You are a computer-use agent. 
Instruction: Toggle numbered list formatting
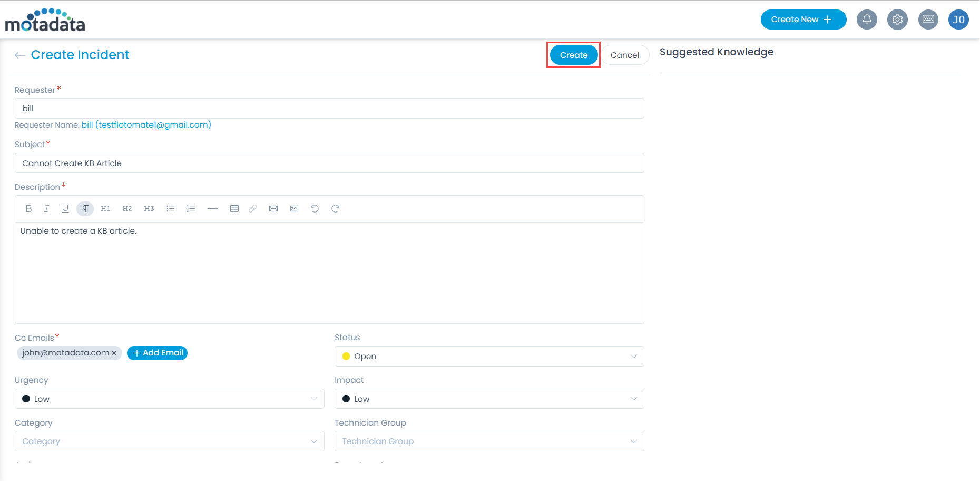tap(191, 208)
